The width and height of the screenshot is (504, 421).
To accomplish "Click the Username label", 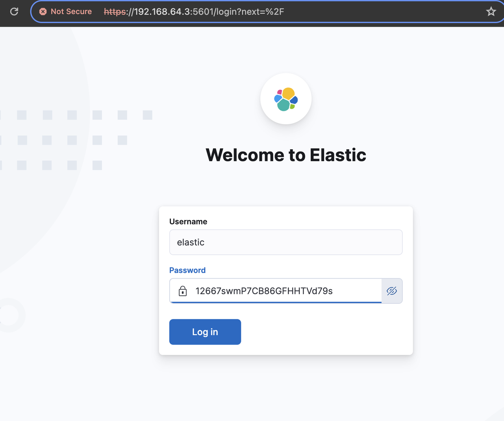I will 188,222.
